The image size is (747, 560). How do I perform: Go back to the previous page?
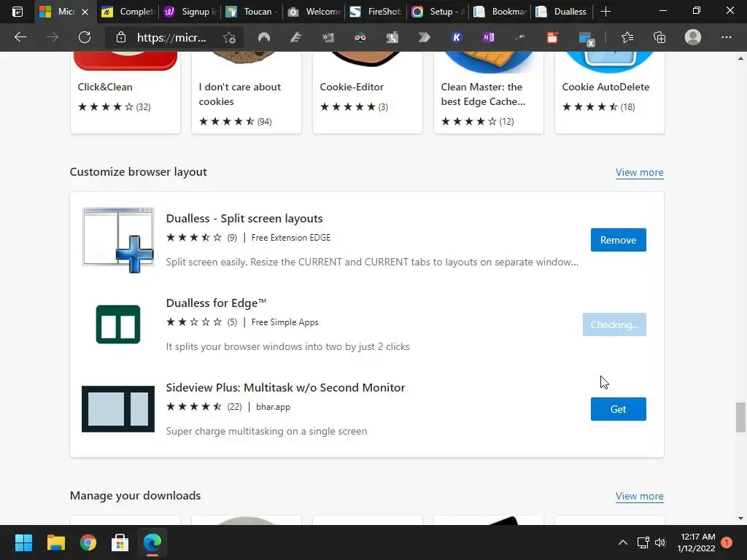[20, 37]
